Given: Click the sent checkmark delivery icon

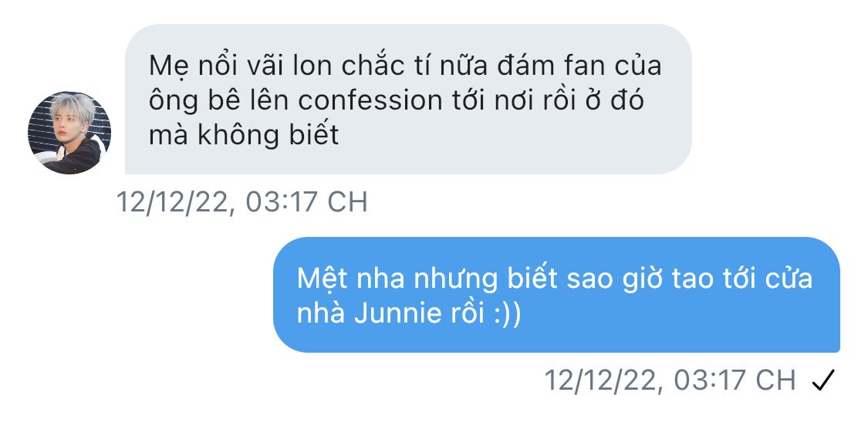Looking at the screenshot, I should (822, 380).
